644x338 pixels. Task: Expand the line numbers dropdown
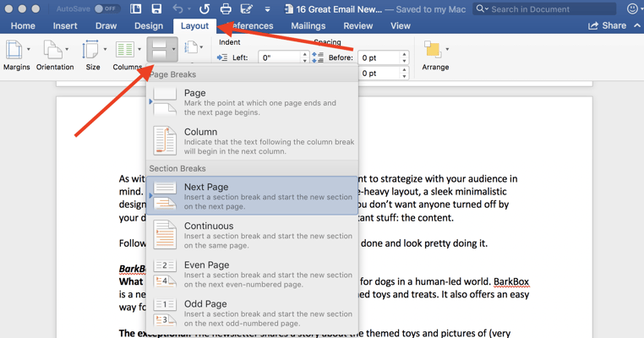pyautogui.click(x=194, y=47)
